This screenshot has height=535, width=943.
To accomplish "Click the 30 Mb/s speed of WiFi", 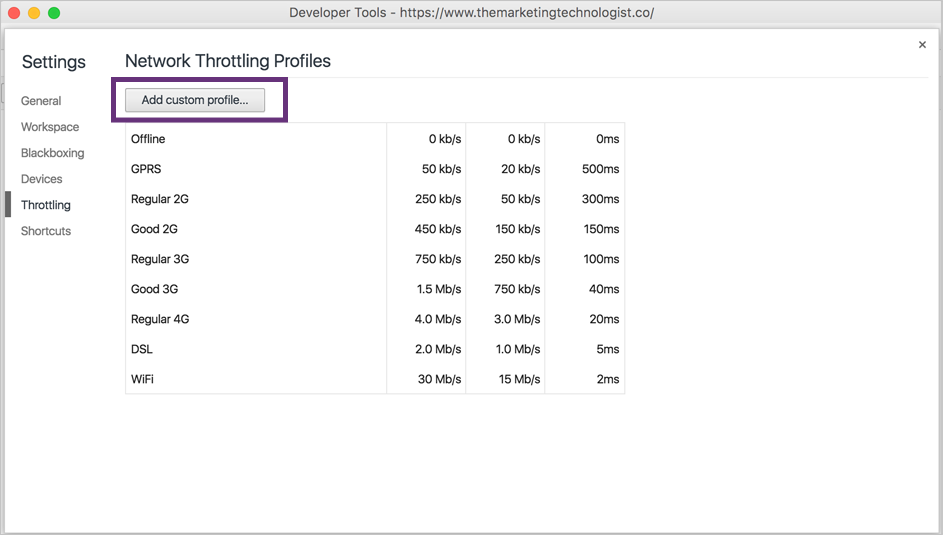I will pos(440,379).
